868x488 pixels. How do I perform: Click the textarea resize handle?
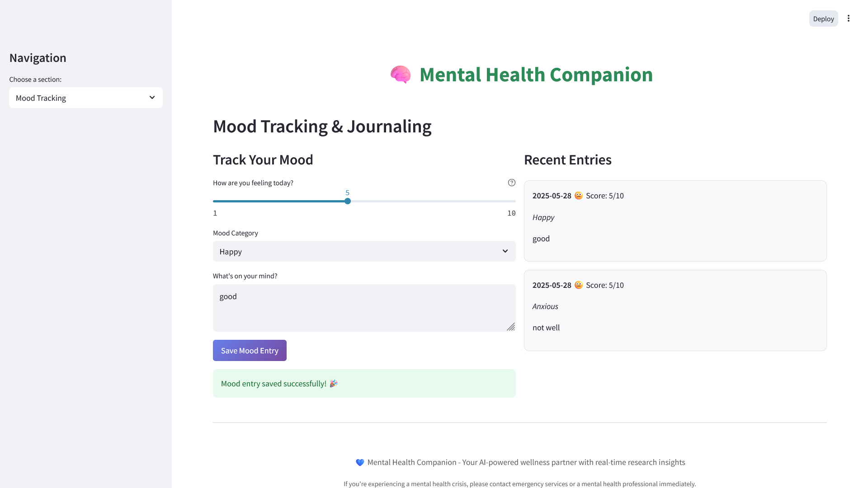511,327
